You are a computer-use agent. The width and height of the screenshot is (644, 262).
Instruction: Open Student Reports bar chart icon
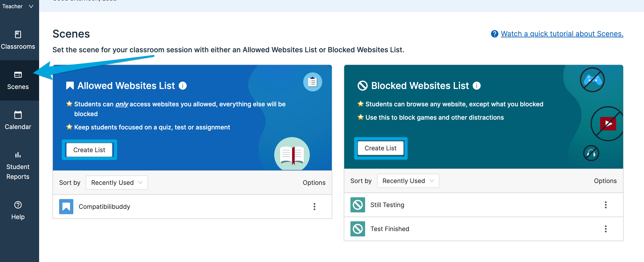click(18, 155)
